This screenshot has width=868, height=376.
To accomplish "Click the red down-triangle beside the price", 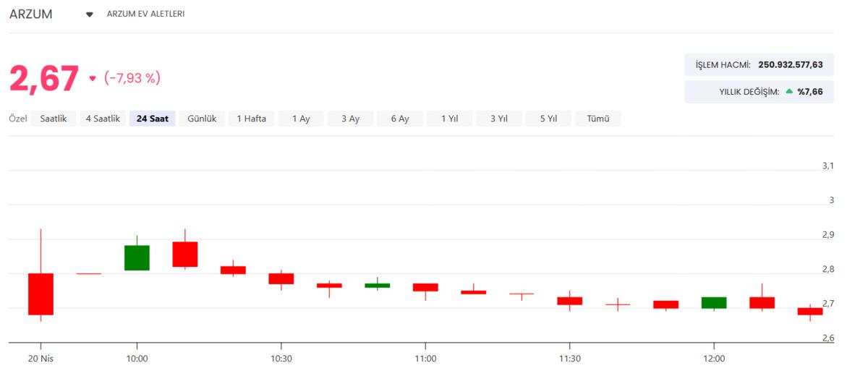I will point(92,78).
